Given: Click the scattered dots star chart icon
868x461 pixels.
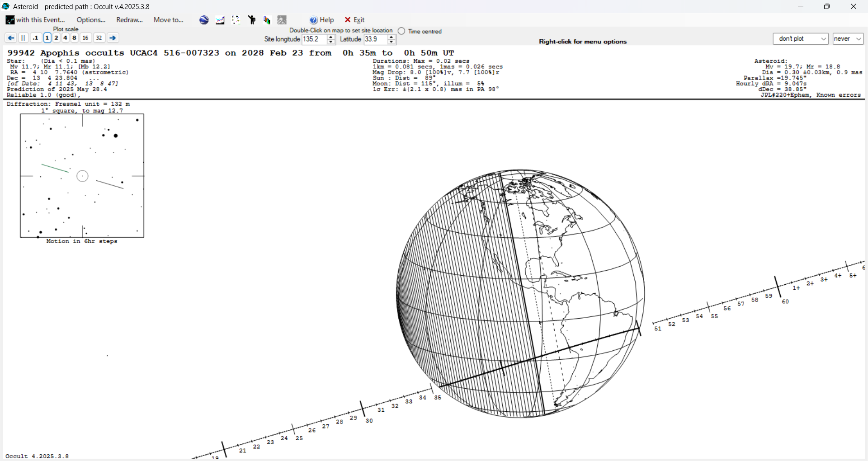Looking at the screenshot, I should tap(236, 20).
